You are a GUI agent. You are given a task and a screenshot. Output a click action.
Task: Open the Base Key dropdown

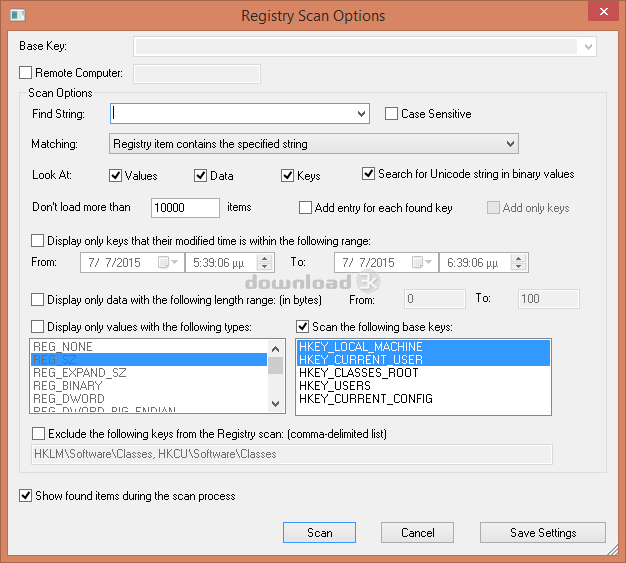tap(587, 46)
